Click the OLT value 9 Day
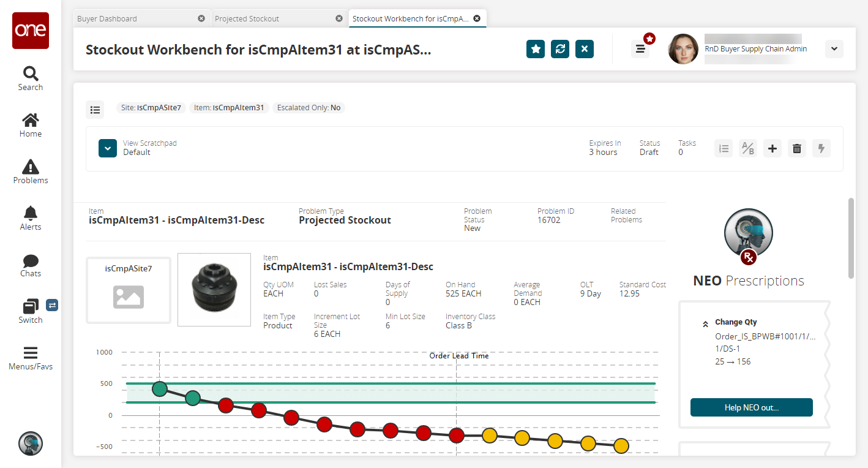 coord(591,293)
